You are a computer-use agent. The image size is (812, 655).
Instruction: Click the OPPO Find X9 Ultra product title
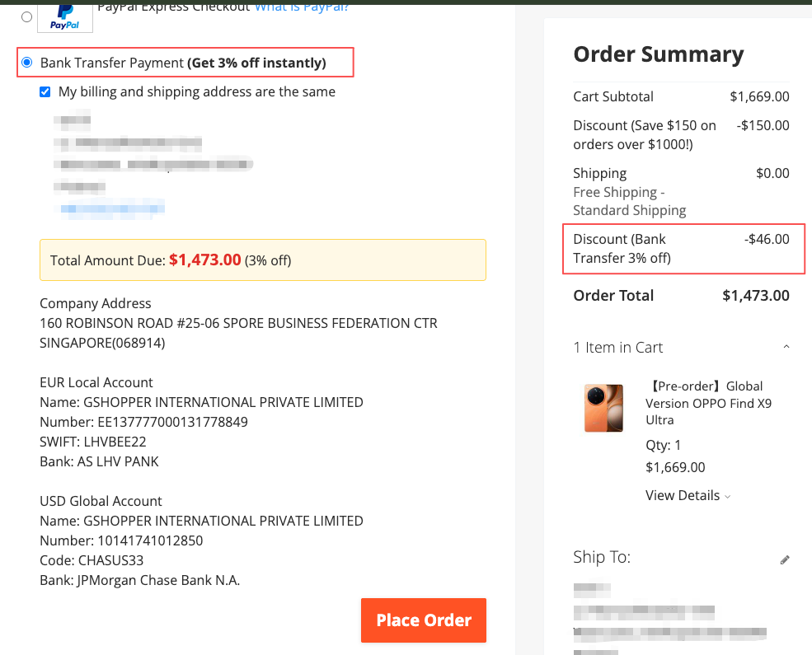pyautogui.click(x=708, y=403)
